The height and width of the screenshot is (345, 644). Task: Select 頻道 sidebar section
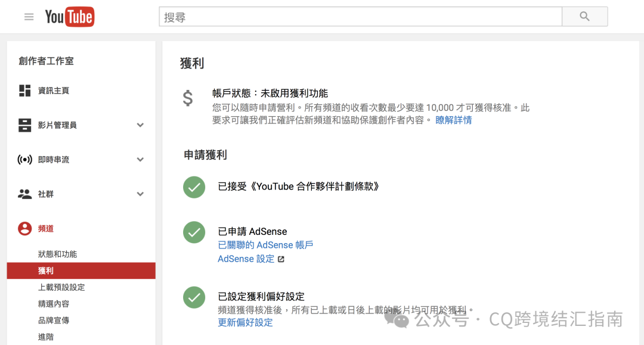pos(45,228)
